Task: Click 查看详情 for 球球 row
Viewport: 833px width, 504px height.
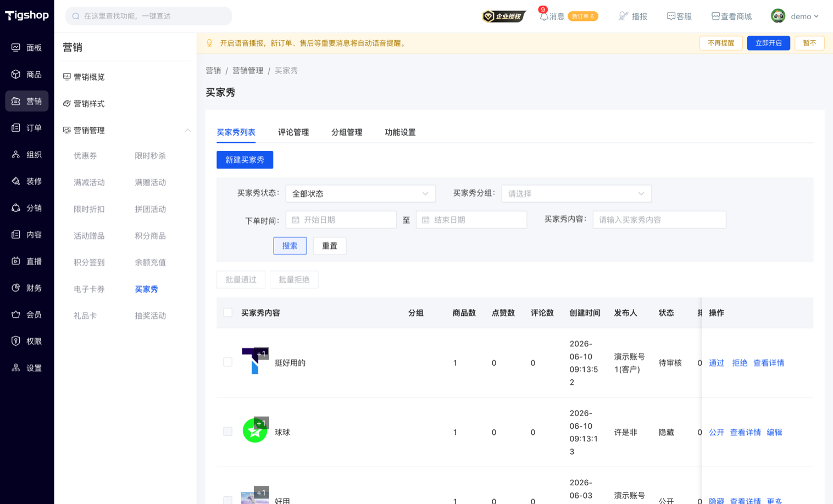Action: pyautogui.click(x=745, y=432)
